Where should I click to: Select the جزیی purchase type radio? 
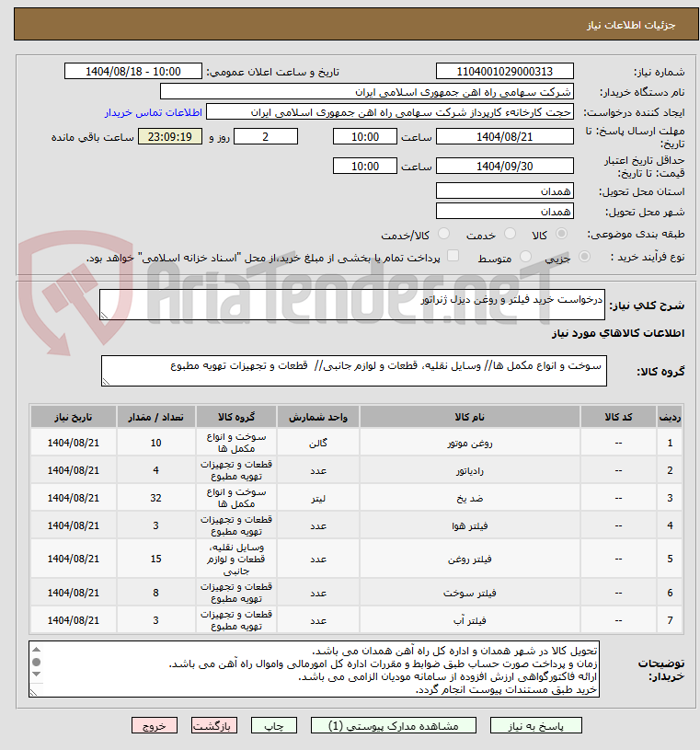coord(584,257)
